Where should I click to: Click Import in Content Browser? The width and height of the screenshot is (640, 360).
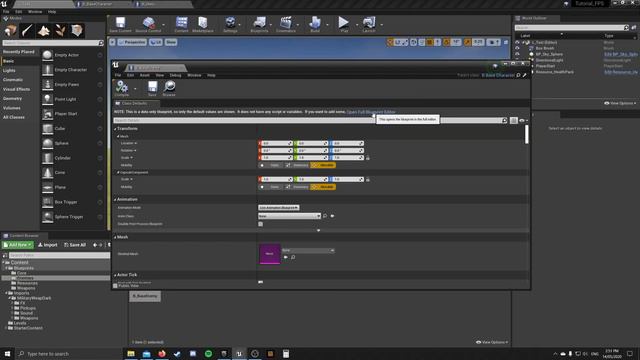coord(48,244)
